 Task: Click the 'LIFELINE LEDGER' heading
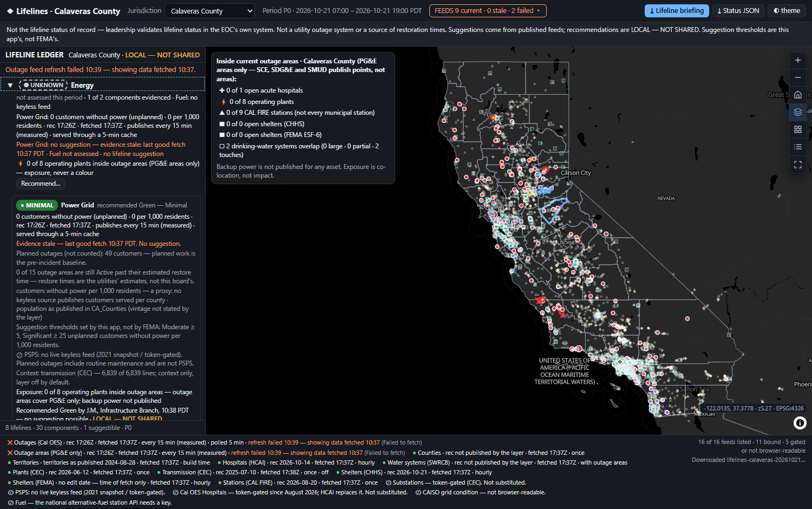click(x=35, y=55)
